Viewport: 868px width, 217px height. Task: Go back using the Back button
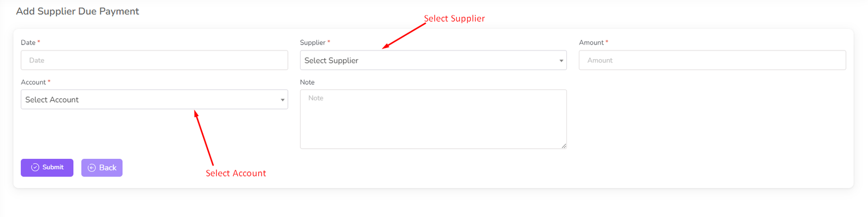coord(102,168)
